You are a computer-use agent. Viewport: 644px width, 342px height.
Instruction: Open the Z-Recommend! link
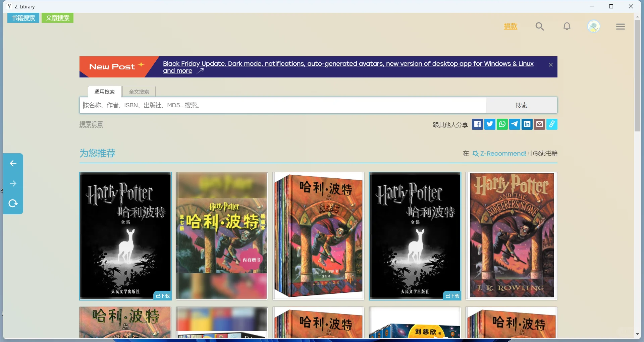[503, 154]
